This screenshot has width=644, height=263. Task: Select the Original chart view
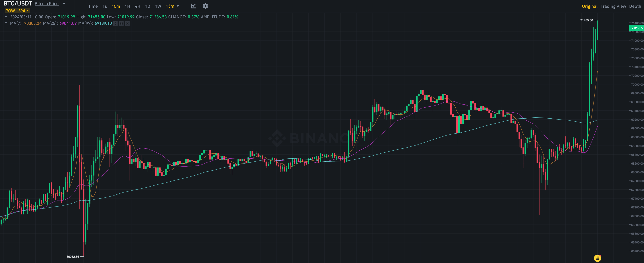(x=589, y=6)
